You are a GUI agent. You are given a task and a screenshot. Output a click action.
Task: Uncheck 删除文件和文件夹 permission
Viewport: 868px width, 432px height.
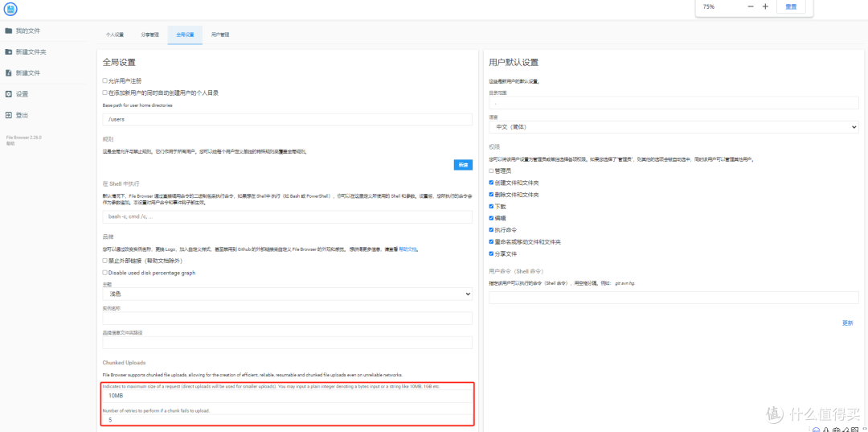[x=492, y=195]
